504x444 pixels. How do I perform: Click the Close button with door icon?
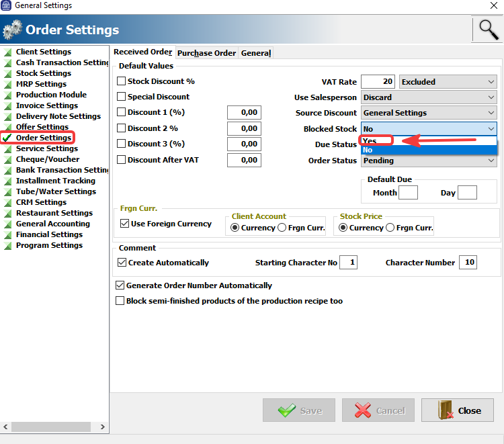pos(458,410)
